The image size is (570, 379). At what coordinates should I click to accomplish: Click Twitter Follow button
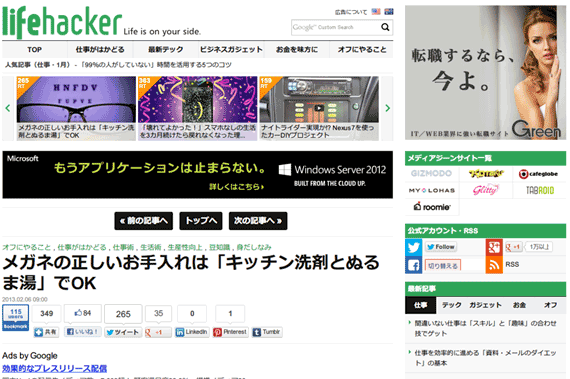(x=441, y=247)
